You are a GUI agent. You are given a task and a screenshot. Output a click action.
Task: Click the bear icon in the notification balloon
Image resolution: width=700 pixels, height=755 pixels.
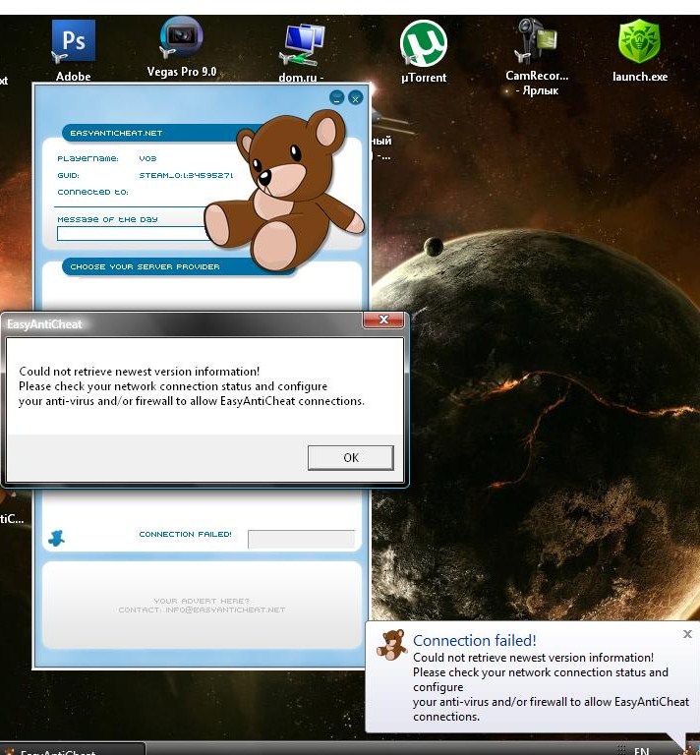pos(392,644)
